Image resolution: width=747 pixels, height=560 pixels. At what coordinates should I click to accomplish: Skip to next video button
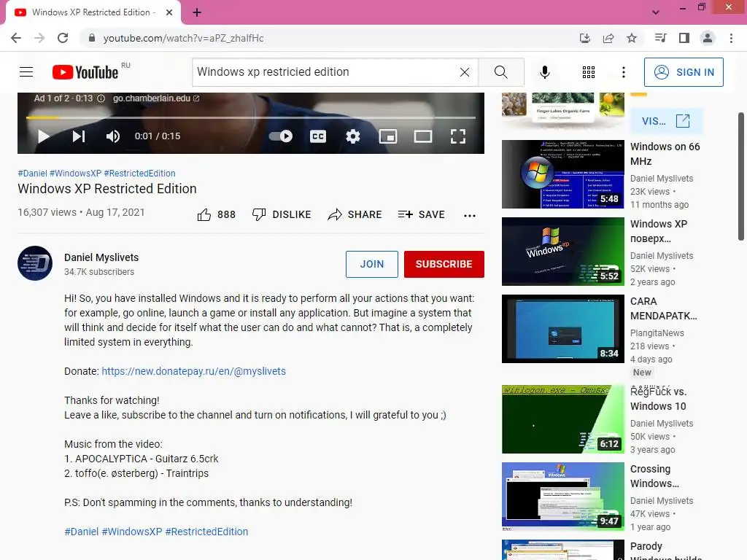click(79, 136)
